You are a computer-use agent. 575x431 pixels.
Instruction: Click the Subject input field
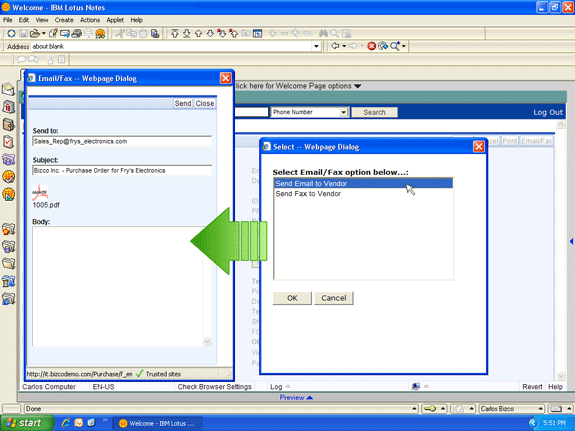[x=122, y=171]
